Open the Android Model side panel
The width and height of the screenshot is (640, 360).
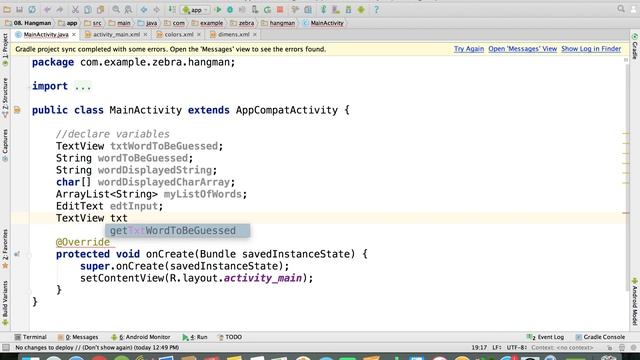635,301
